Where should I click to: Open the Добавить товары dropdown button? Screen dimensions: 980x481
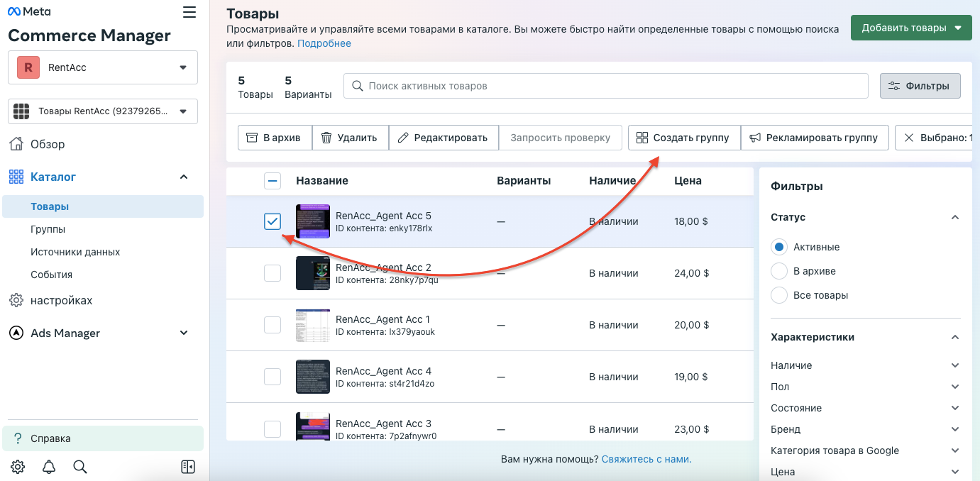tap(911, 28)
